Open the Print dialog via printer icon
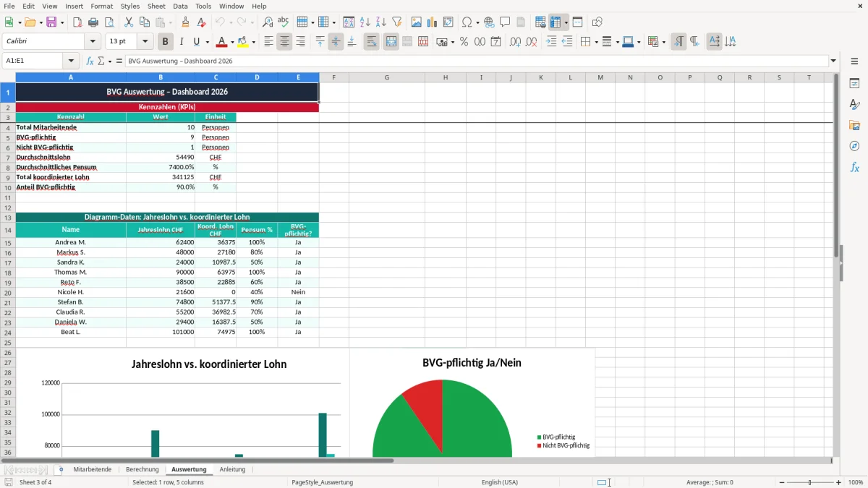 point(93,22)
